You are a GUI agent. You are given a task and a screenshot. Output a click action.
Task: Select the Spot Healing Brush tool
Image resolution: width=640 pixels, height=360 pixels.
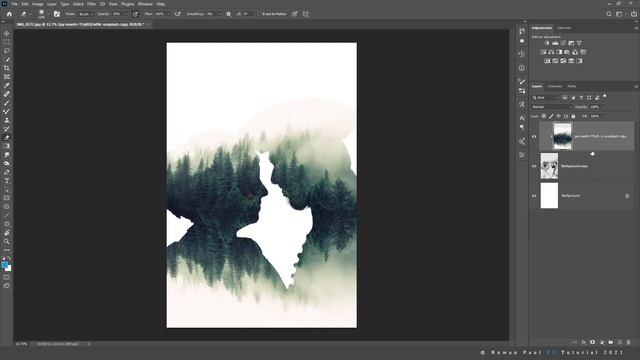7,94
